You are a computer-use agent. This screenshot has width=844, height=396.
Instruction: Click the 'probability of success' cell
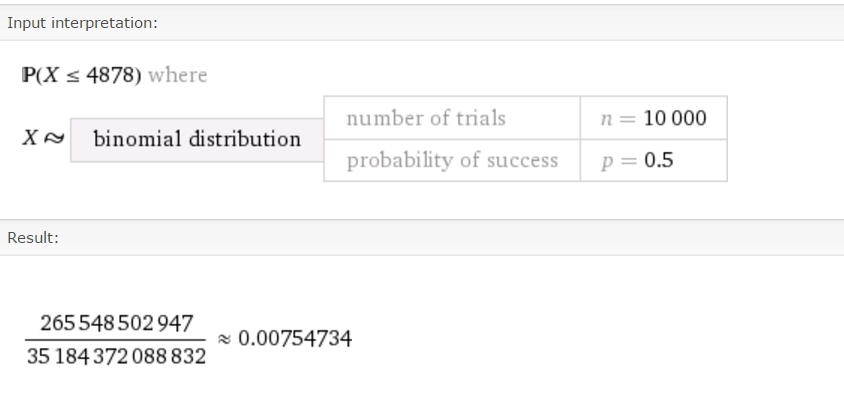click(452, 160)
